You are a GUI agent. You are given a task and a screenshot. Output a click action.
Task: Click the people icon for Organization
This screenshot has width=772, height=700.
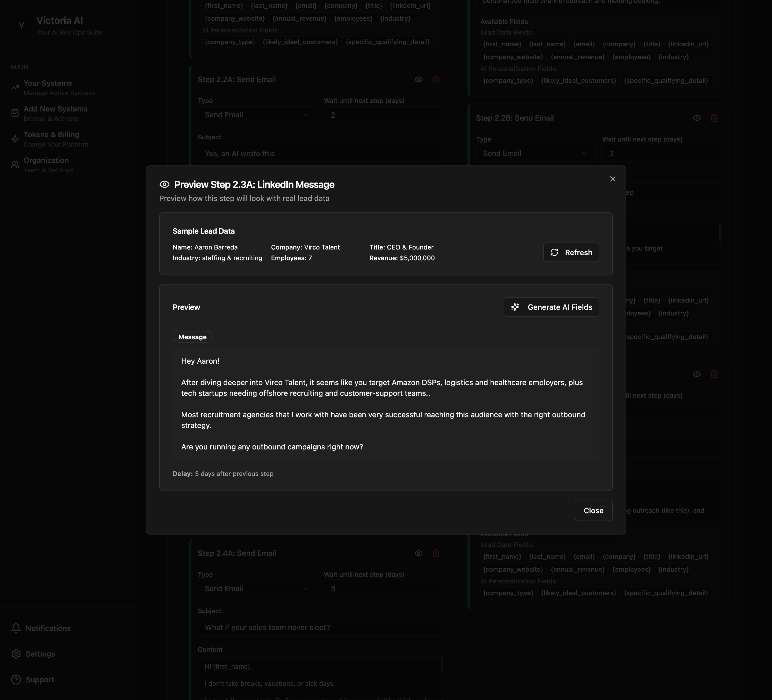[x=15, y=165]
